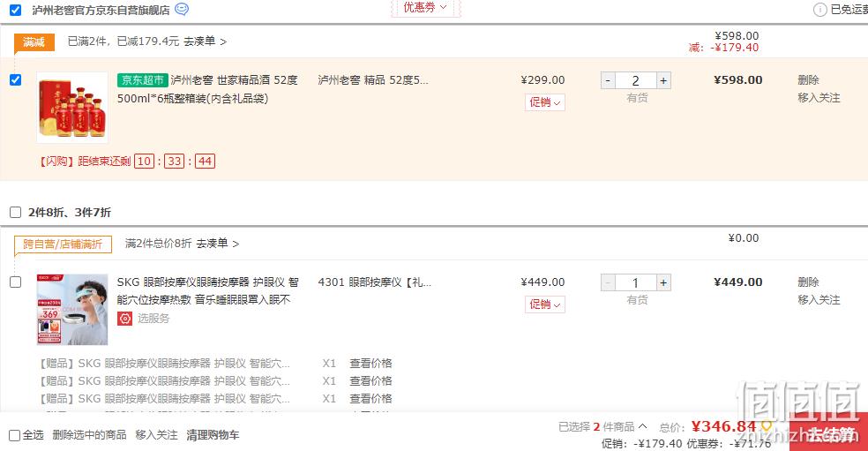The width and height of the screenshot is (868, 451).
Task: Click 查看价格 for the third 赠品 row
Action: [370, 399]
